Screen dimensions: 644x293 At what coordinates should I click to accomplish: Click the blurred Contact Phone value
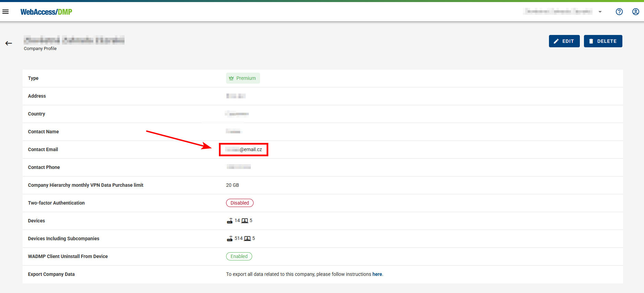click(x=238, y=167)
